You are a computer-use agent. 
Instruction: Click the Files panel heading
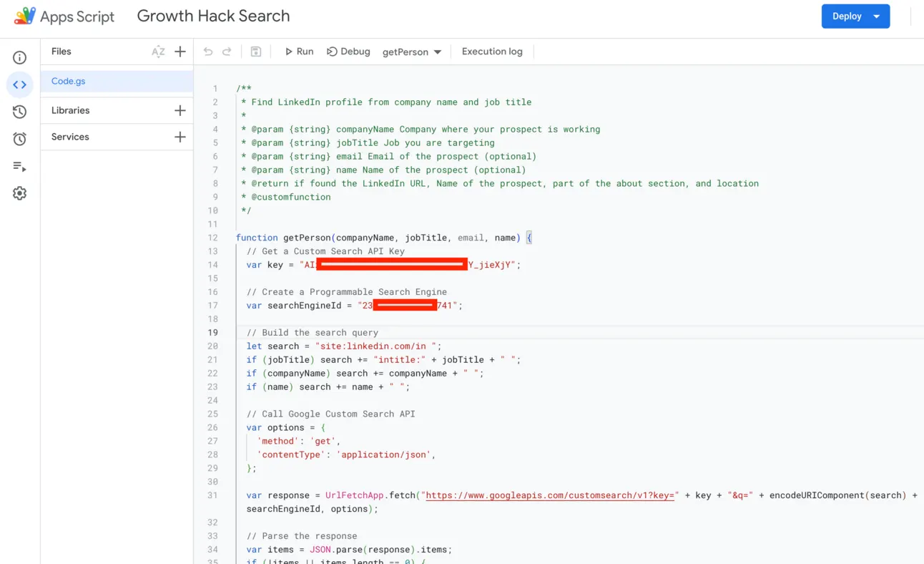62,52
